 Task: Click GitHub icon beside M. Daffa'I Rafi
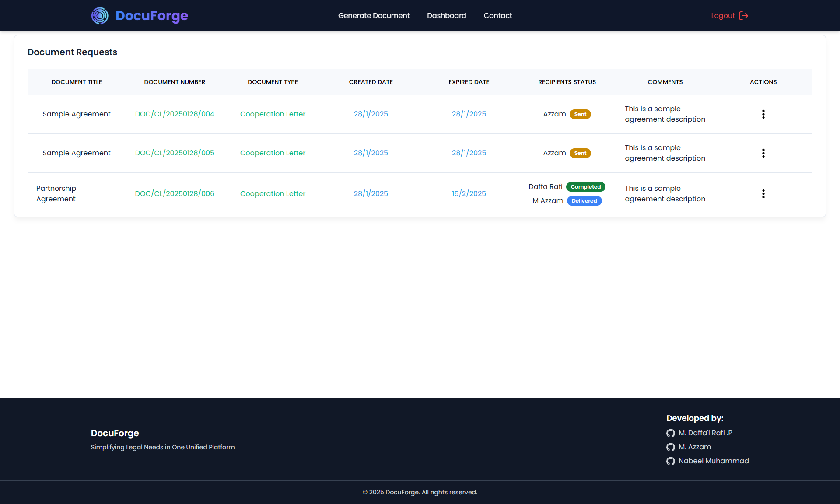(670, 433)
